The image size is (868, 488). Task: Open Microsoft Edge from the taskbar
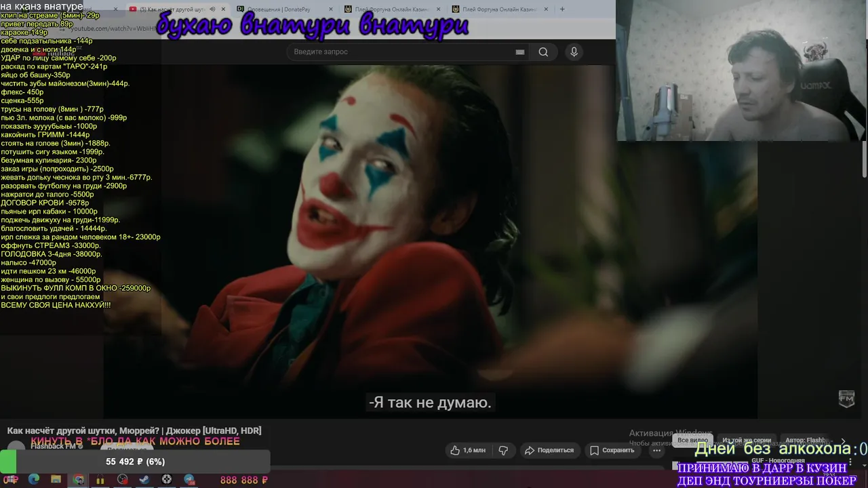click(34, 479)
